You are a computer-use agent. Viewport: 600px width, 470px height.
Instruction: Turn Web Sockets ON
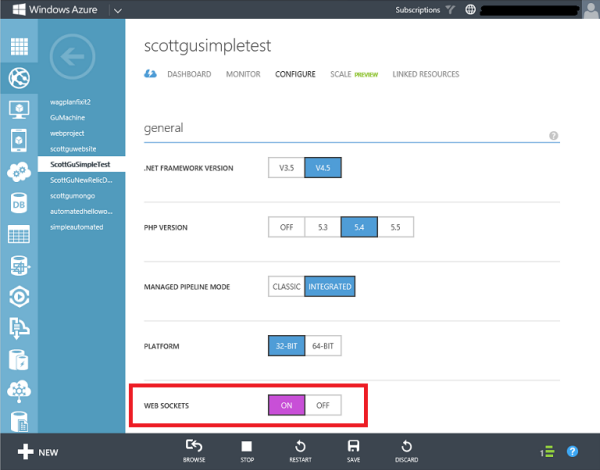(x=287, y=405)
